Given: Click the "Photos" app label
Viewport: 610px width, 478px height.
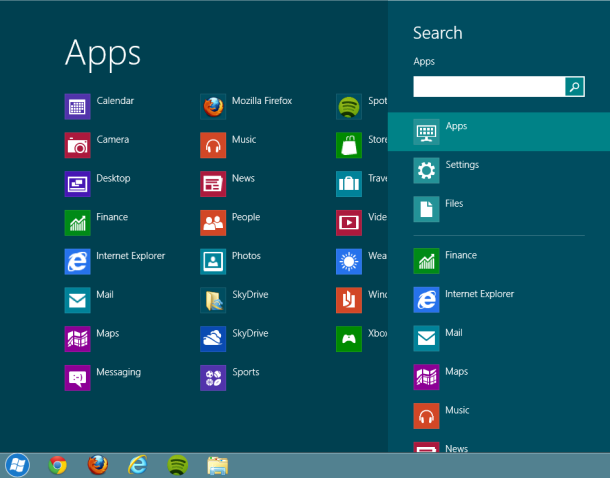Looking at the screenshot, I should tap(246, 256).
